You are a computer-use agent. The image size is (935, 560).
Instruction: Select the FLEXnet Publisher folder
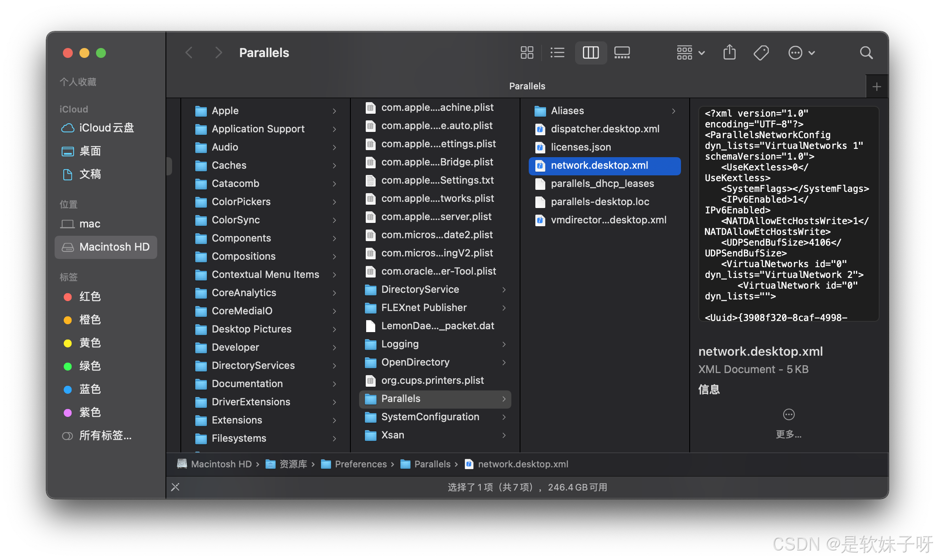click(435, 308)
